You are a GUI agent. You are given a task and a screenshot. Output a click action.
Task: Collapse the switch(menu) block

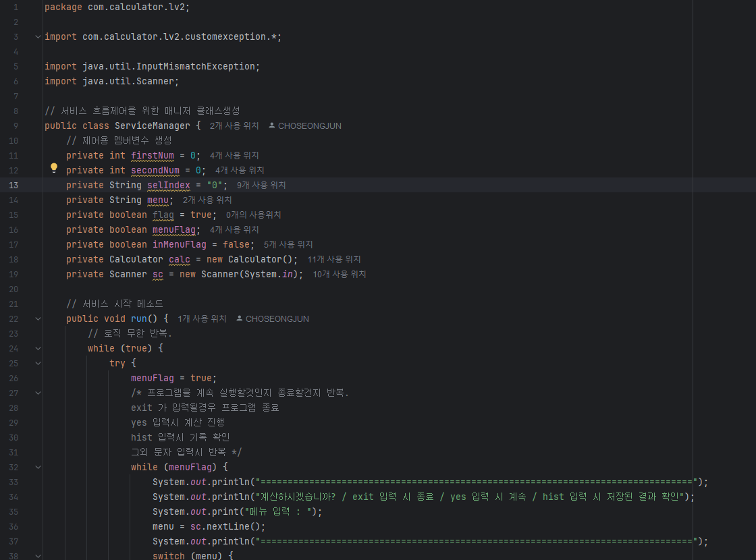[x=38, y=556]
